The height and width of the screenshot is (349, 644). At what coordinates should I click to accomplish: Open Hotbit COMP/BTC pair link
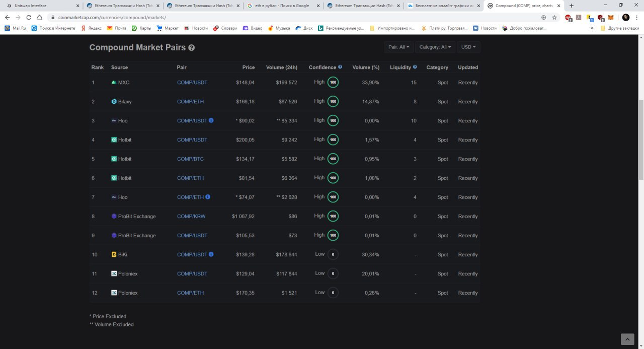tap(190, 159)
